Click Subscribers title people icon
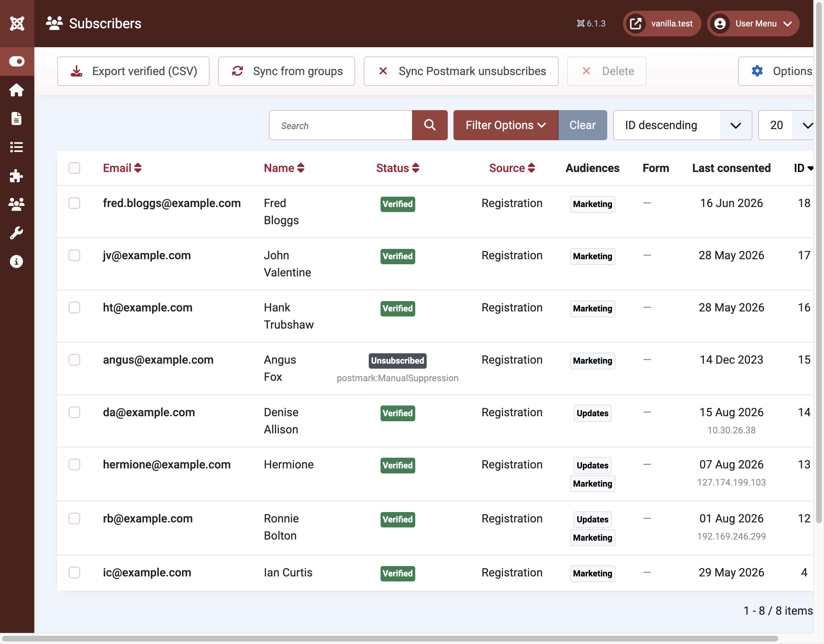The height and width of the screenshot is (644, 824). (54, 23)
